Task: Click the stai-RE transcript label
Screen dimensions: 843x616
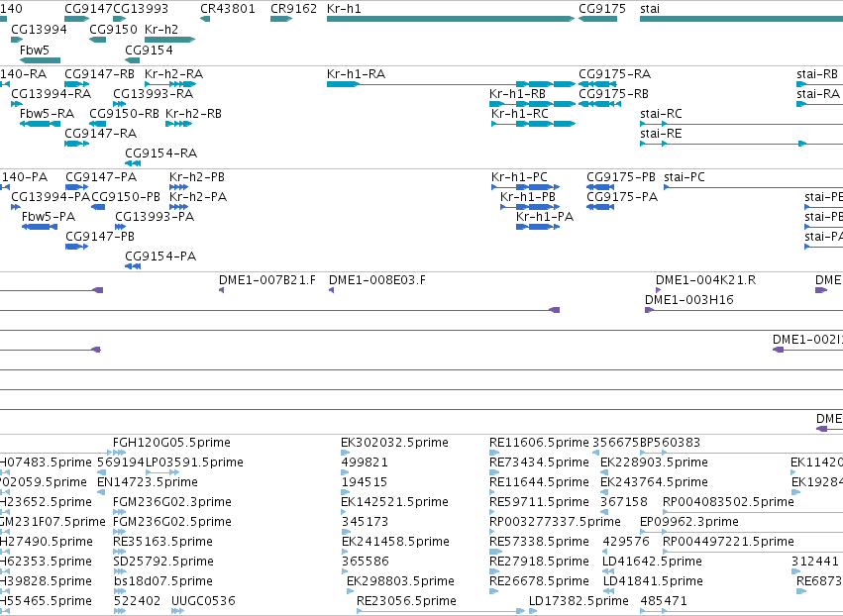Action: [x=661, y=134]
